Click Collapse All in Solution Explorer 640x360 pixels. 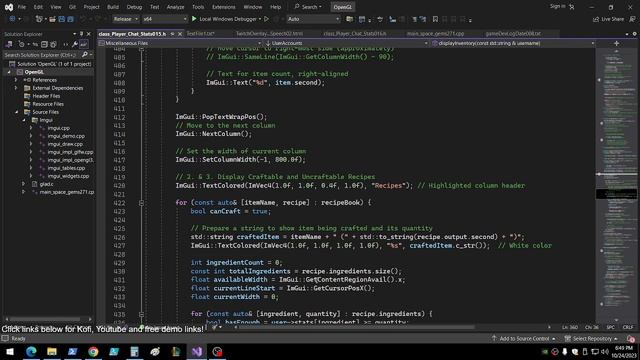44,44
